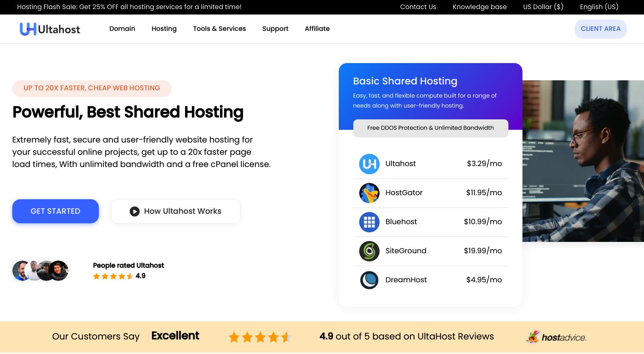The image size is (644, 354).
Task: Open Tools & Services menu
Action: [x=220, y=29]
